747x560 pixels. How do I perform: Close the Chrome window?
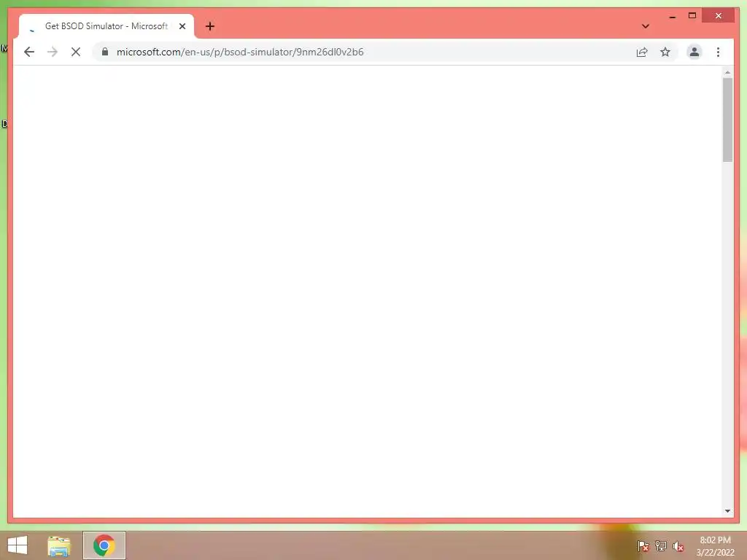[x=719, y=16]
